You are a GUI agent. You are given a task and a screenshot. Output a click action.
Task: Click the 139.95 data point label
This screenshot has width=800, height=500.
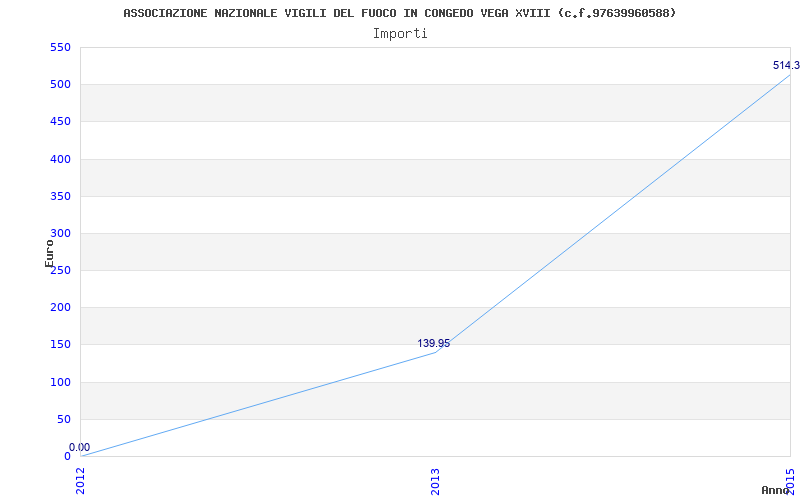coord(434,343)
